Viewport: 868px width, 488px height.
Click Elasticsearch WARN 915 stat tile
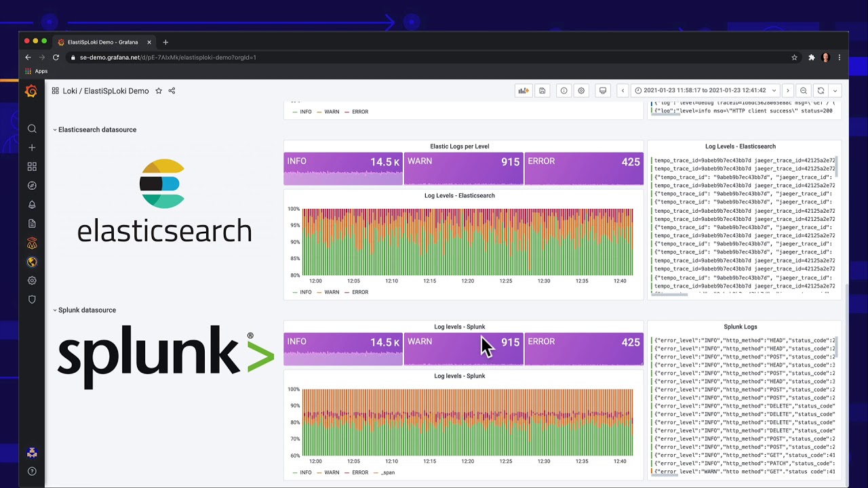pyautogui.click(x=463, y=169)
